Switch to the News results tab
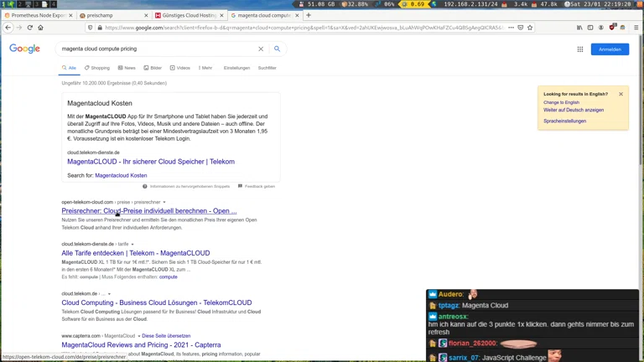Viewport: 644px width, 362px height. [x=127, y=68]
